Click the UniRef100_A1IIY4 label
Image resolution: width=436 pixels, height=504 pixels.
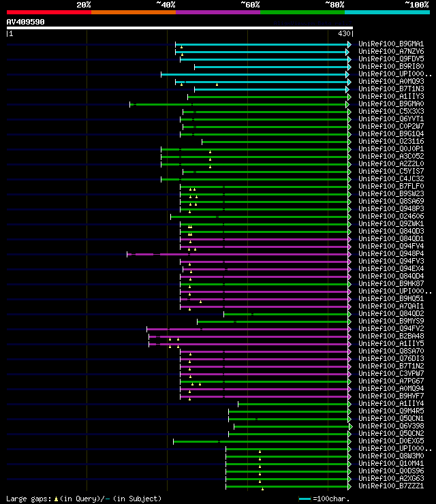[x=391, y=404]
